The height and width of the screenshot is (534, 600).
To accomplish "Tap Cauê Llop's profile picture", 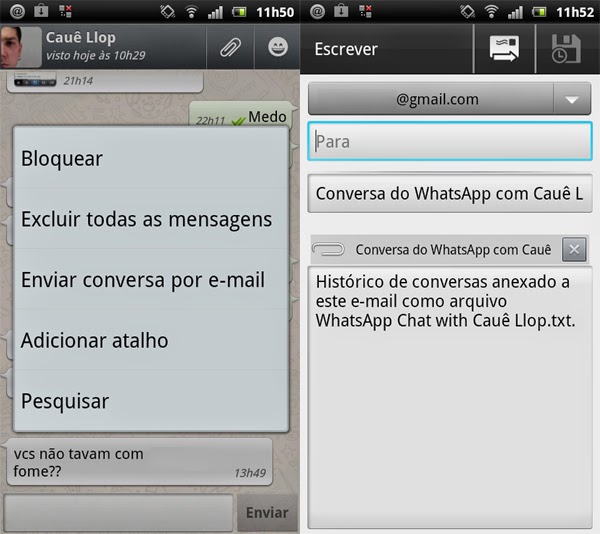I will pos(21,47).
